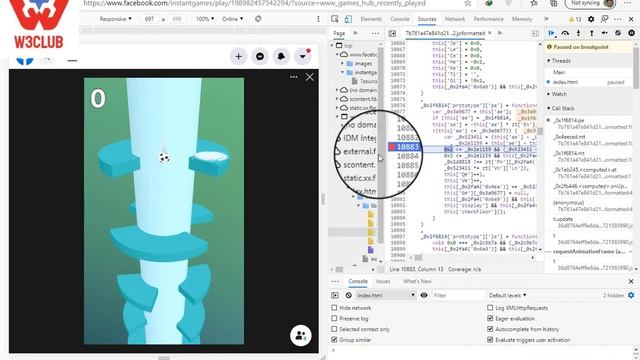Toggle pause on exceptions icon
The image size is (640, 360).
(631, 33)
